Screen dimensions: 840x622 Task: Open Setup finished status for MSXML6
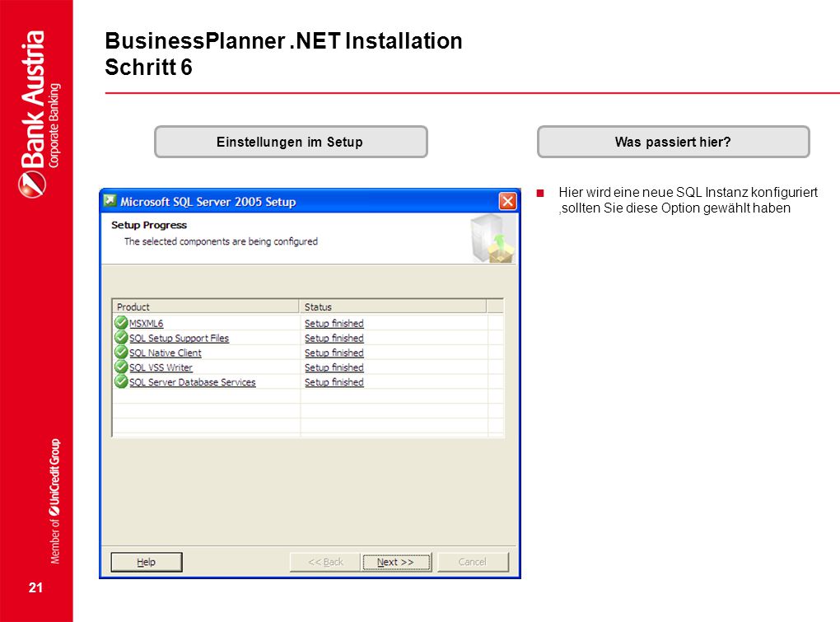point(334,324)
